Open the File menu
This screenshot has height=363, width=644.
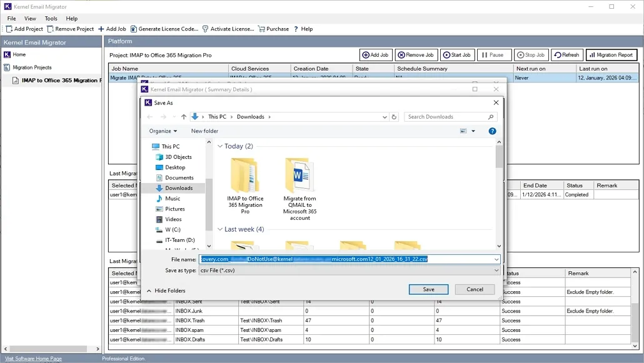point(11,18)
